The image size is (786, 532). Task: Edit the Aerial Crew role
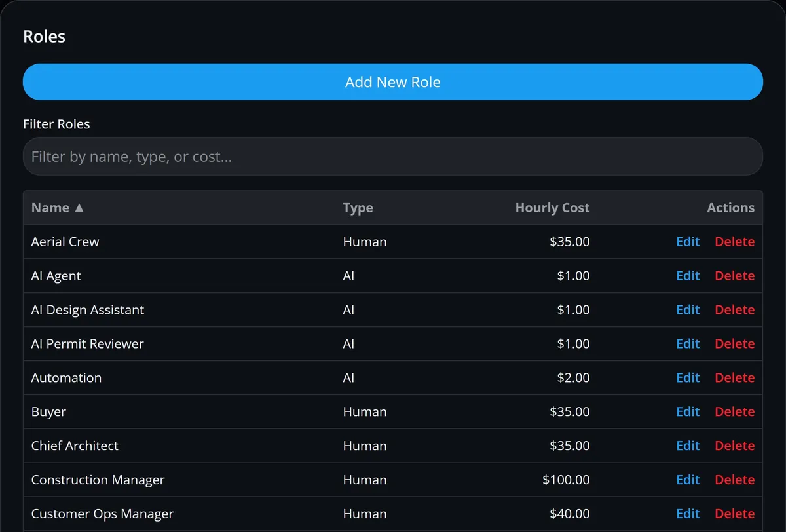coord(688,242)
